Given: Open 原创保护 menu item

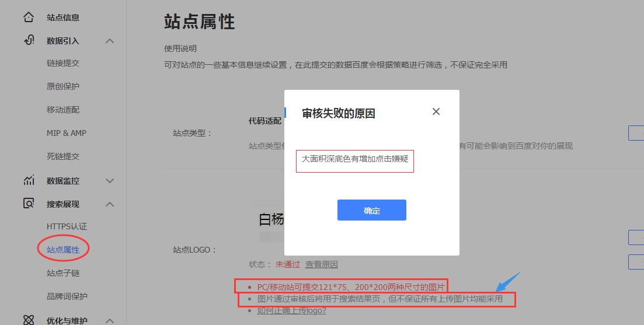Looking at the screenshot, I should [x=63, y=86].
